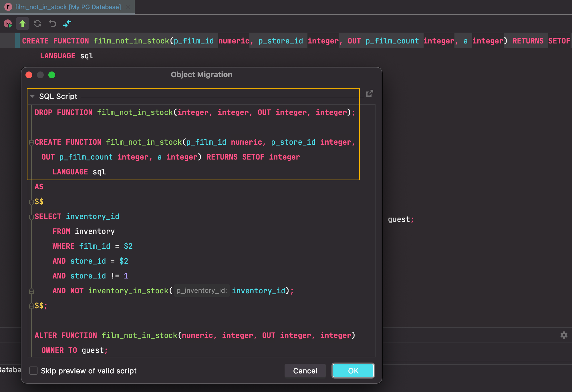Fold the SELECT inventory_id block

pyautogui.click(x=31, y=217)
